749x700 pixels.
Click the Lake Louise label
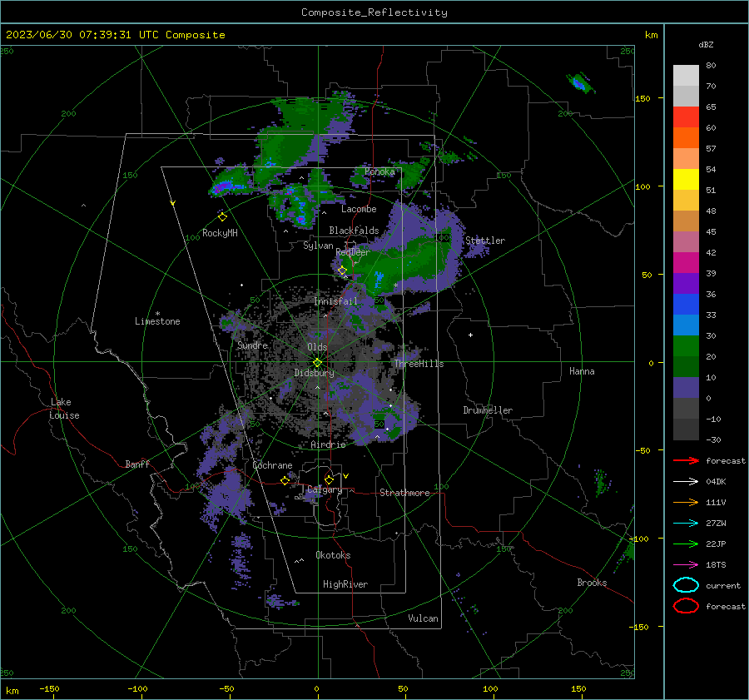tap(65, 409)
